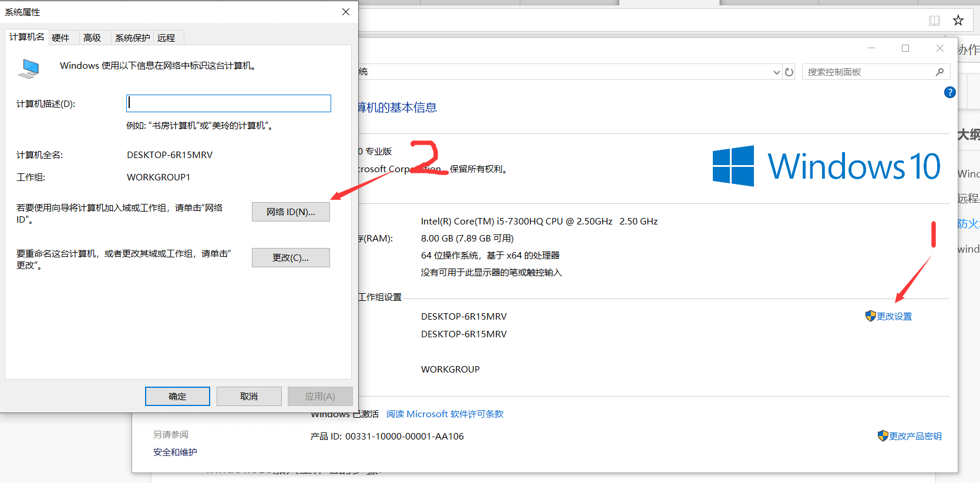Open 阅读 Microsoft 软件许可条款 link
980x483 pixels.
coord(444,414)
